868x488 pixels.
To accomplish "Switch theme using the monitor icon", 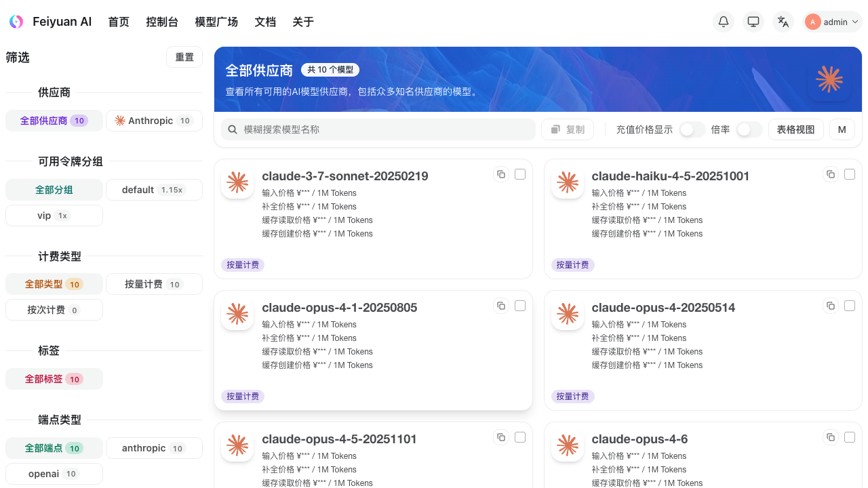I will [x=753, y=22].
